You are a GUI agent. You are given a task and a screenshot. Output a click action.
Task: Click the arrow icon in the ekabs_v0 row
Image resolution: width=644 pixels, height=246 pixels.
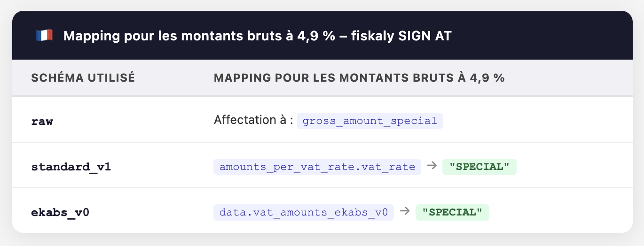pos(404,212)
